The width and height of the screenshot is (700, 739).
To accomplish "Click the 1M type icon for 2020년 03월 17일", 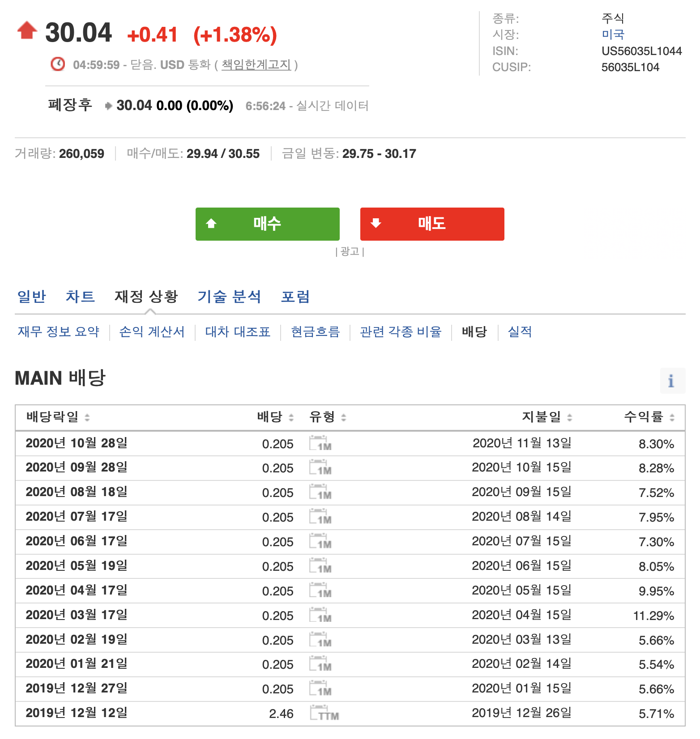I will pos(320,615).
